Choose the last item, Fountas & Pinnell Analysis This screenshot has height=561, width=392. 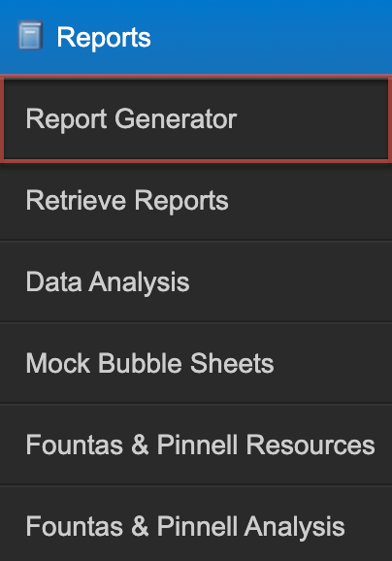tap(196, 524)
